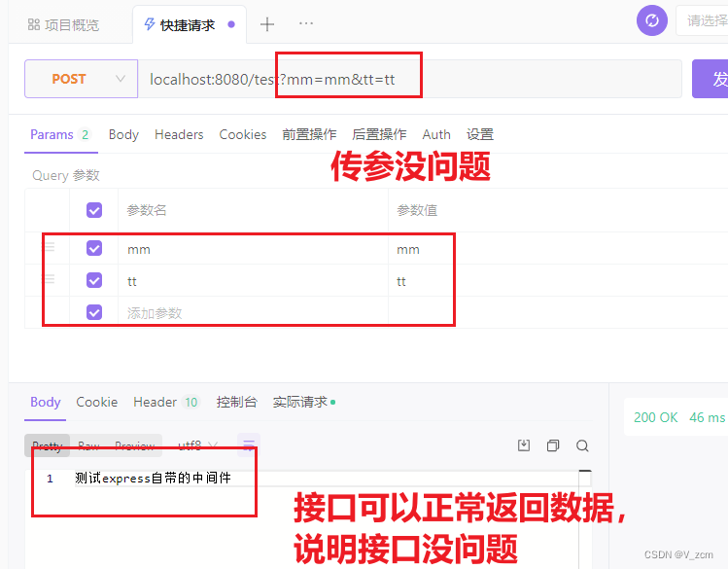Open the 项目概览 project overview tab
Screen dimensions: 728x569
click(63, 24)
